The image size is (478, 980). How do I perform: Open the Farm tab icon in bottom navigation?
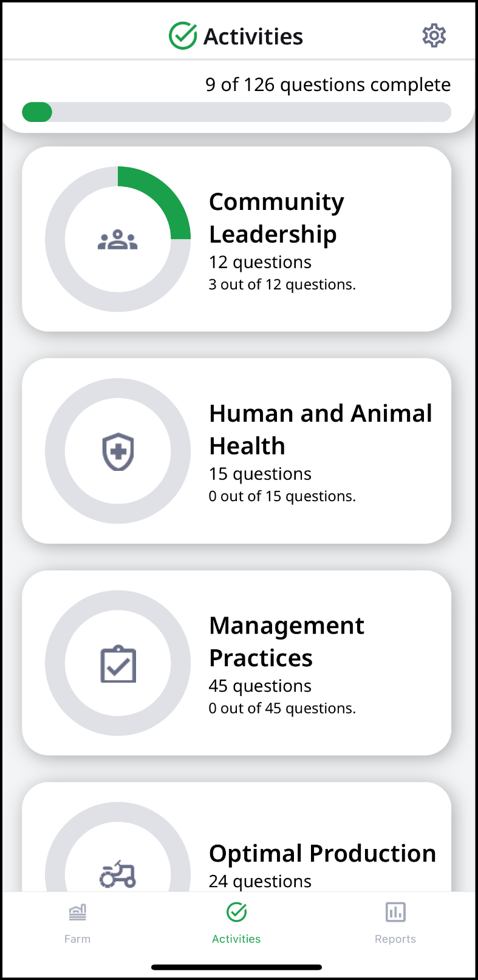(x=77, y=911)
